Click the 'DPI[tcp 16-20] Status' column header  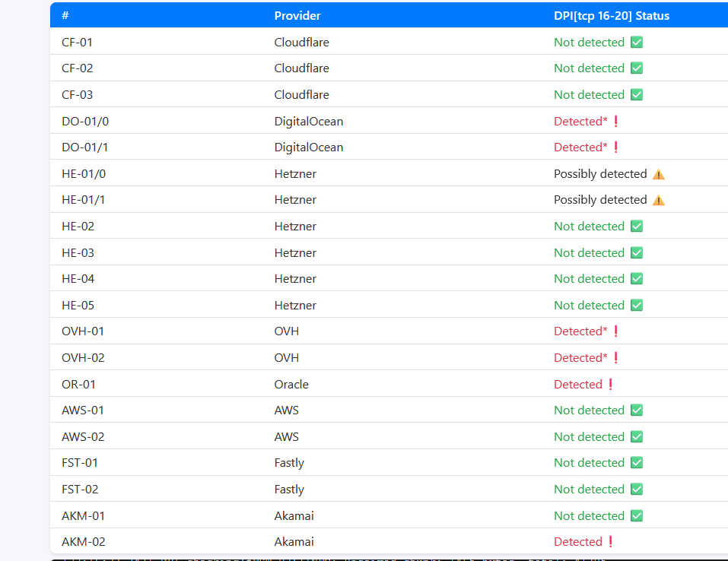[612, 16]
